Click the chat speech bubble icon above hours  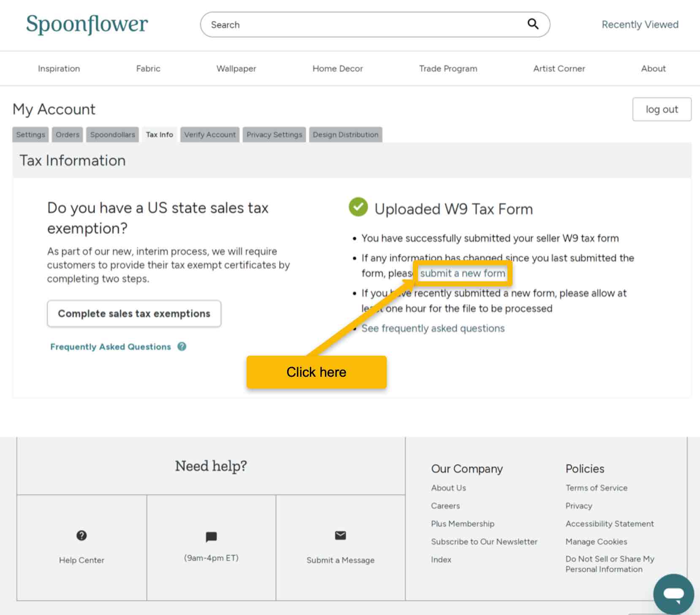(x=211, y=537)
